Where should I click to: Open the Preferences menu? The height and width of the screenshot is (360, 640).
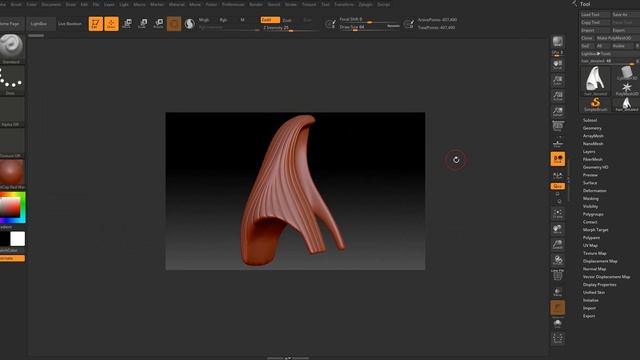(233, 4)
